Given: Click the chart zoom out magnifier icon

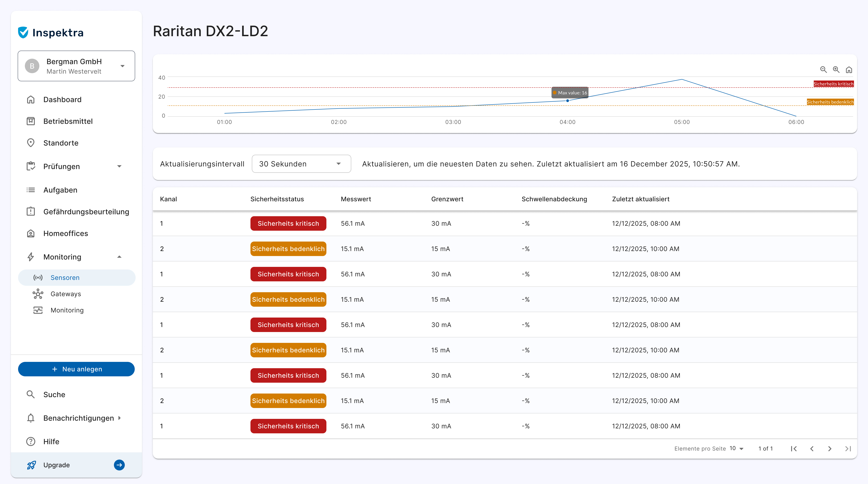Looking at the screenshot, I should pos(823,69).
